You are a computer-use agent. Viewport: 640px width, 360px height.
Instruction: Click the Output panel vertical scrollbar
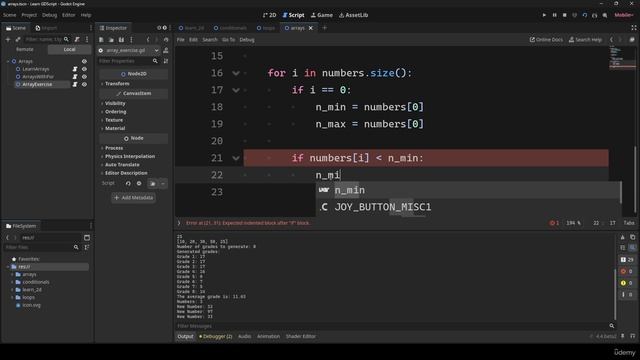coord(616,294)
